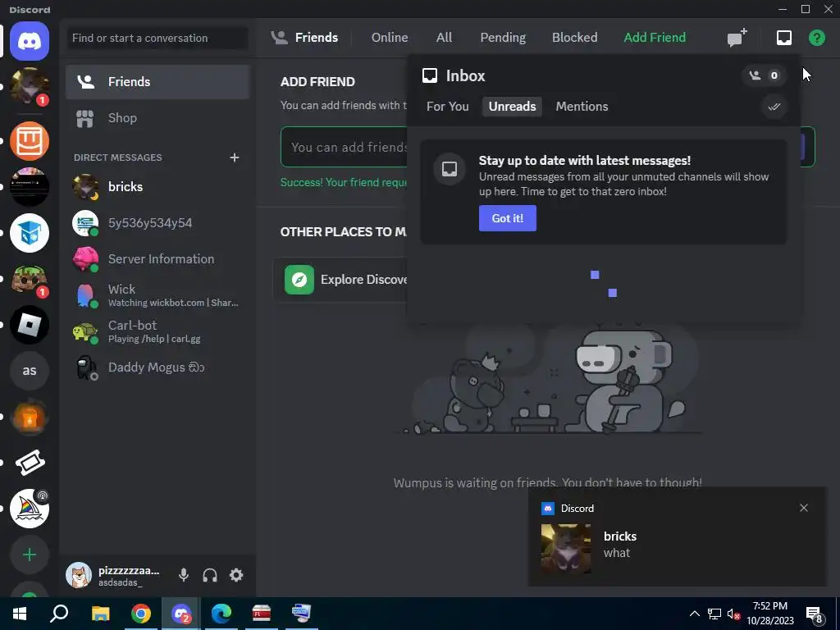Image resolution: width=840 pixels, height=630 pixels.
Task: Mark all inbox messages as read
Action: coord(774,107)
